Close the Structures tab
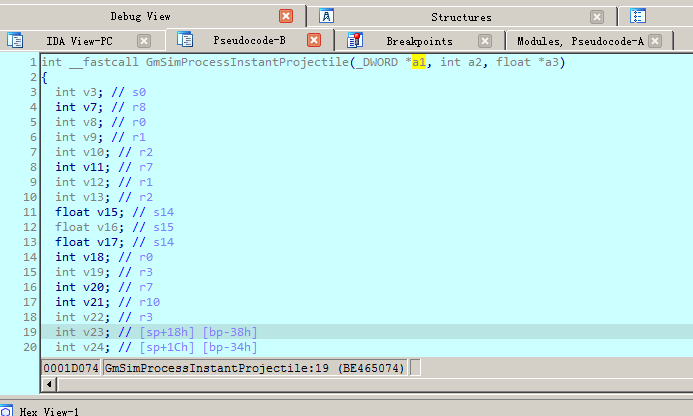Image resolution: width=693 pixels, height=416 pixels. [x=597, y=17]
